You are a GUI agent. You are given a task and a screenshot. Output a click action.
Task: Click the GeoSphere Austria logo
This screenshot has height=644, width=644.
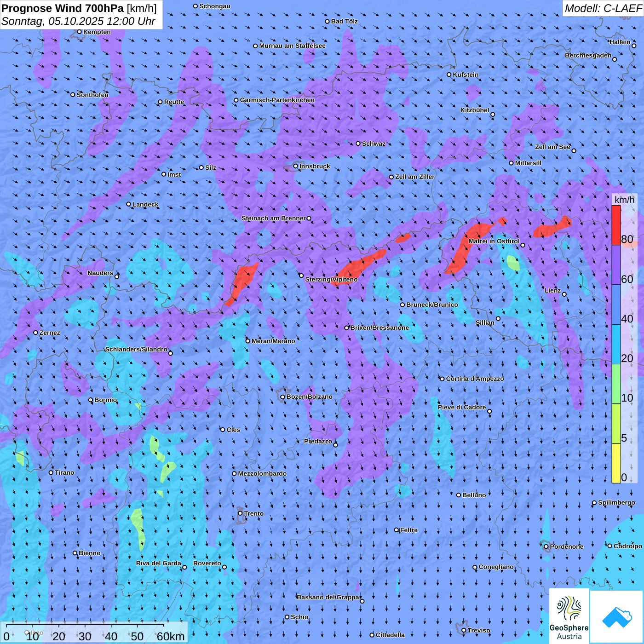(x=569, y=616)
